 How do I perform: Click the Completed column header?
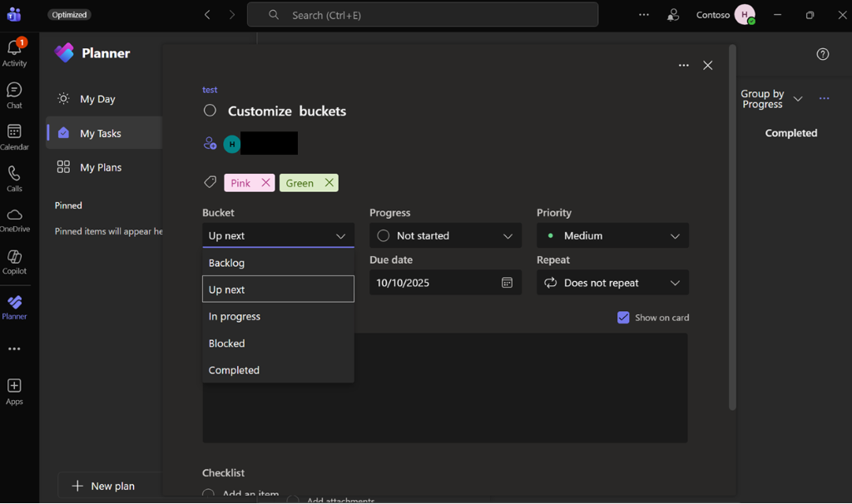tap(791, 133)
